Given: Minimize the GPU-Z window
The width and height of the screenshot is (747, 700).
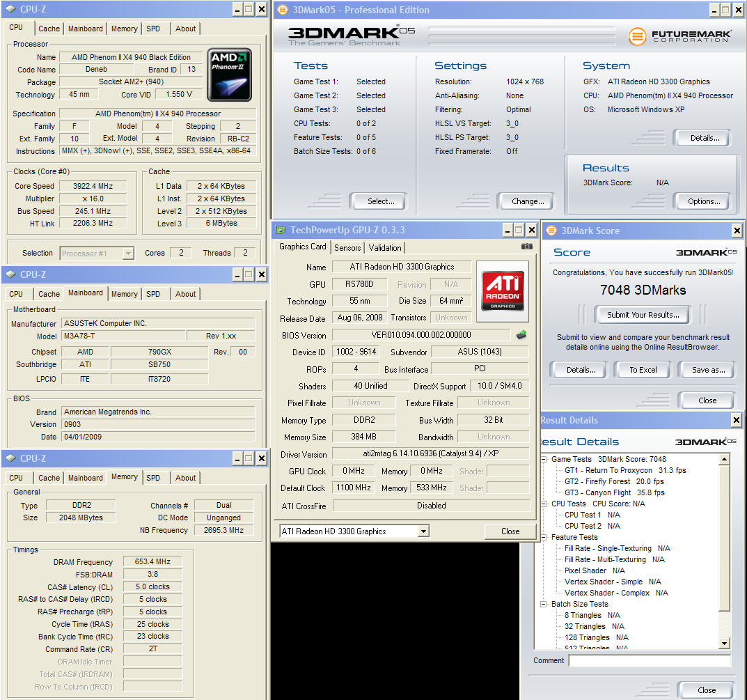Looking at the screenshot, I should (508, 231).
